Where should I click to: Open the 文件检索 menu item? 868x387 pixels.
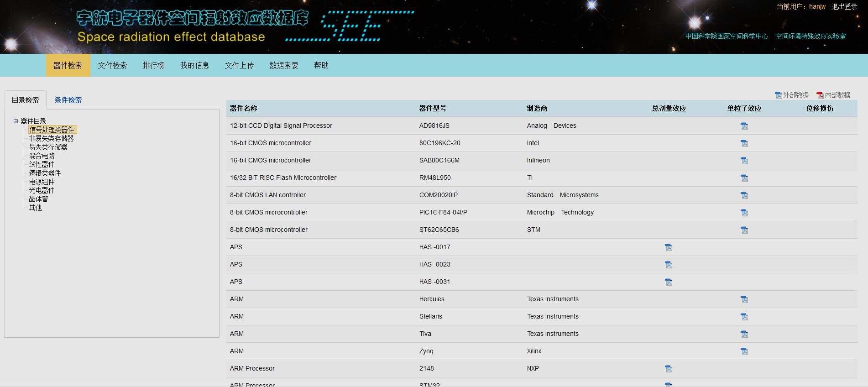(x=112, y=65)
